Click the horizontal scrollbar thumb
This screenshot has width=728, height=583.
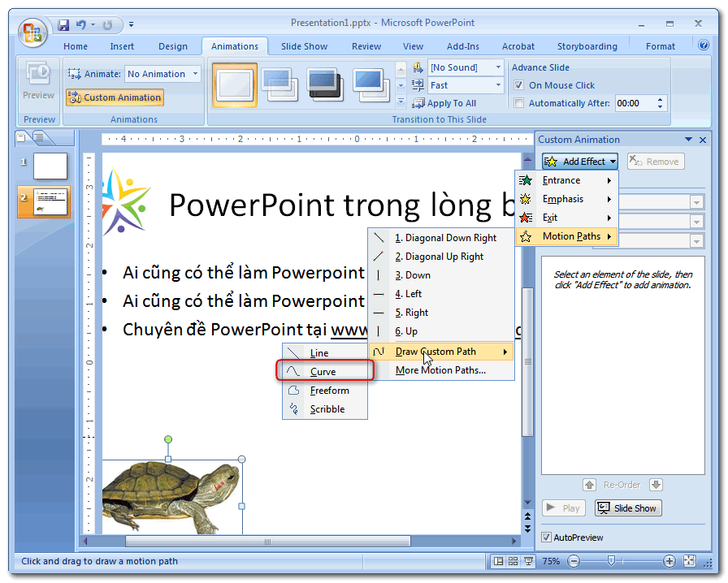pos(268,542)
